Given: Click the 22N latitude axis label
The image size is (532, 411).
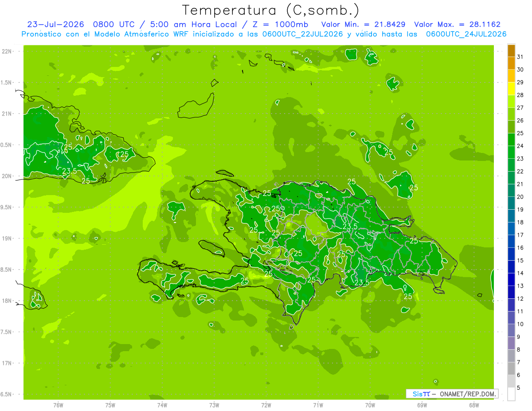Looking at the screenshot, I should coord(8,51).
